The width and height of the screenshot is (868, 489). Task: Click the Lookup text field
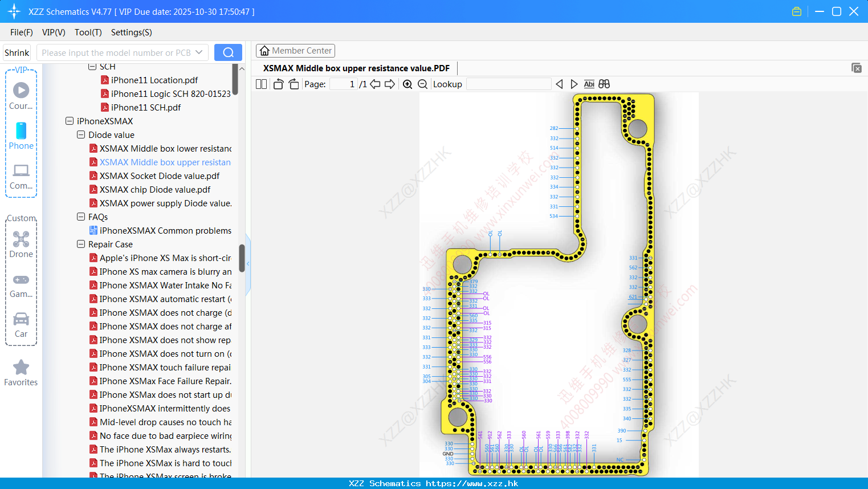(x=509, y=84)
